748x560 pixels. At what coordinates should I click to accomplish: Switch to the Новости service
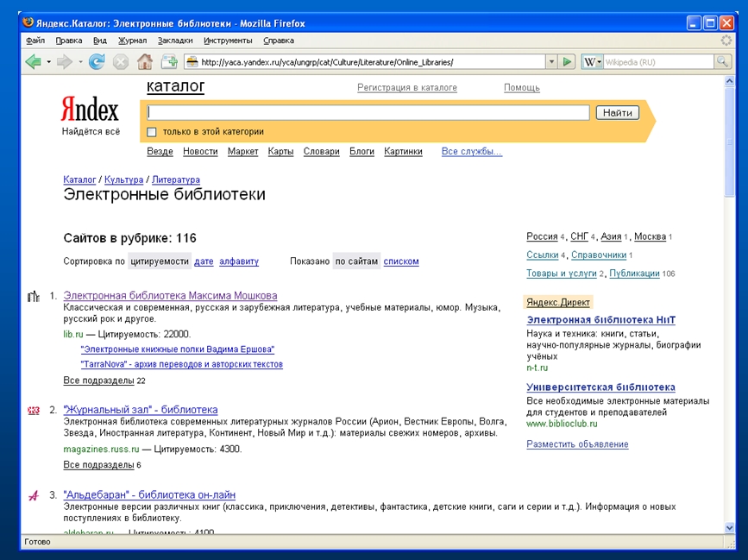(200, 152)
